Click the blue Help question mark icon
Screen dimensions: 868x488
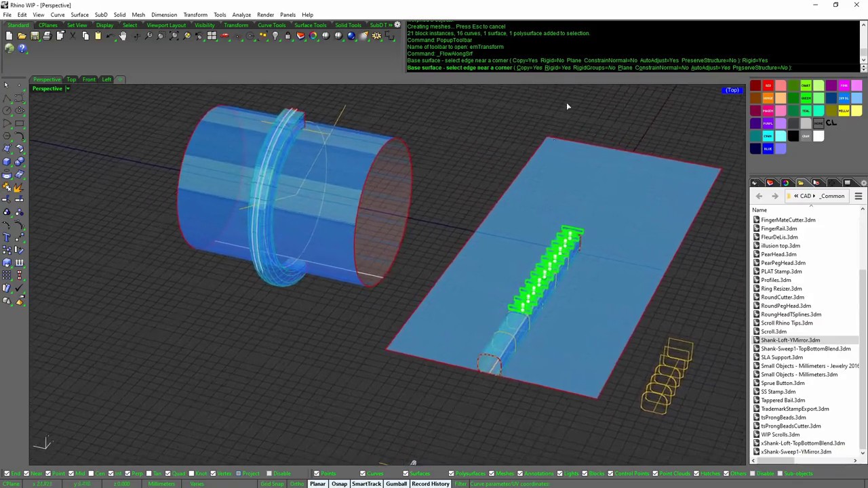22,48
